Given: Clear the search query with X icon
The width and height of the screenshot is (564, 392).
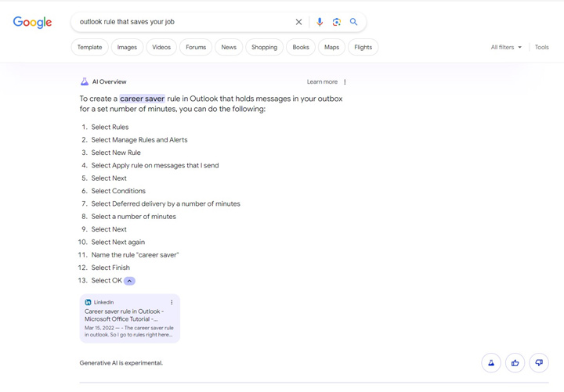Looking at the screenshot, I should [x=298, y=22].
